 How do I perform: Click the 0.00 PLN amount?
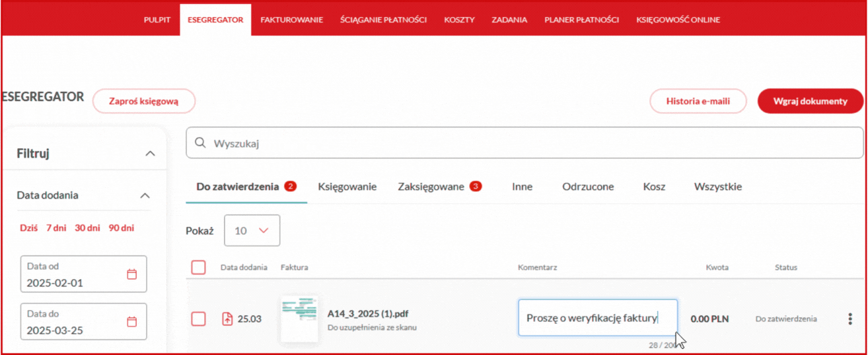(709, 319)
